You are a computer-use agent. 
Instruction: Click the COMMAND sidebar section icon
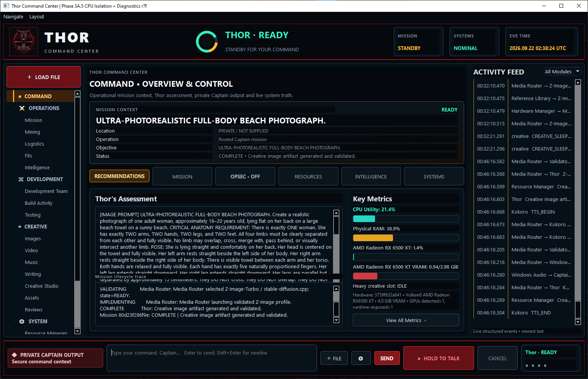pos(20,97)
